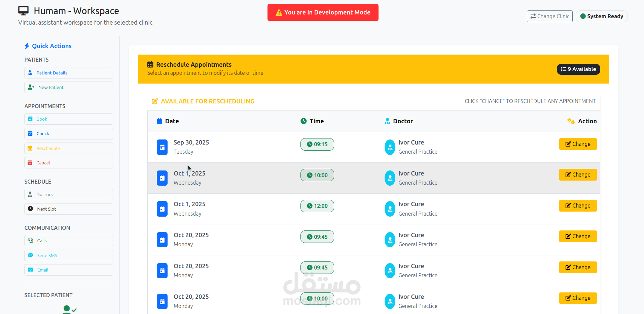This screenshot has width=644, height=314.
Task: Open the Book appointment action
Action: pos(69,119)
